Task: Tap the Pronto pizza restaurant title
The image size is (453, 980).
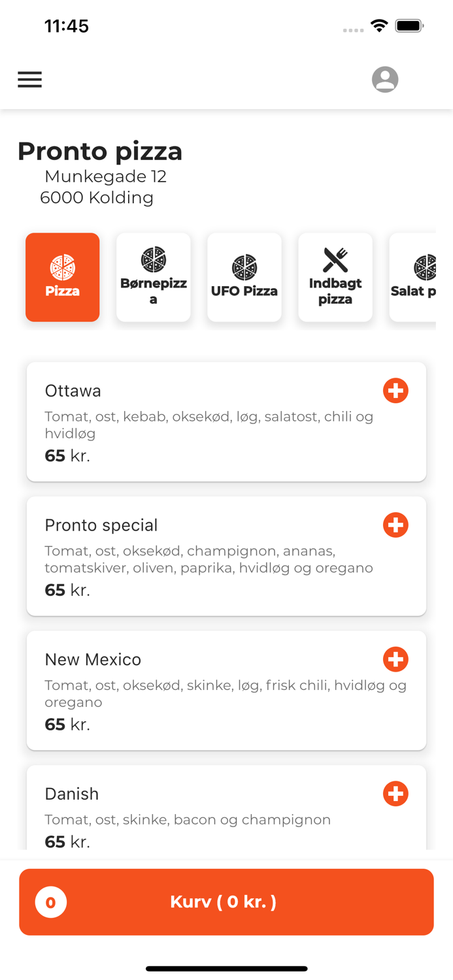Action: [x=100, y=151]
